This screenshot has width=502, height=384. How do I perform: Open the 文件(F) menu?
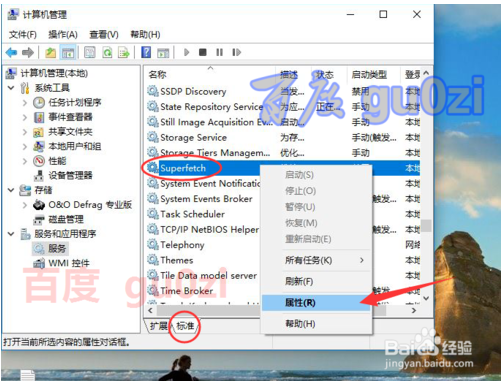[x=23, y=34]
